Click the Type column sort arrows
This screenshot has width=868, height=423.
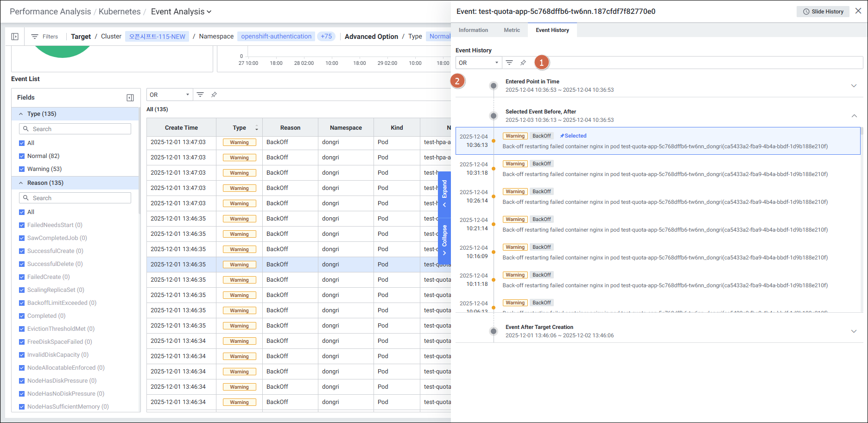click(257, 128)
